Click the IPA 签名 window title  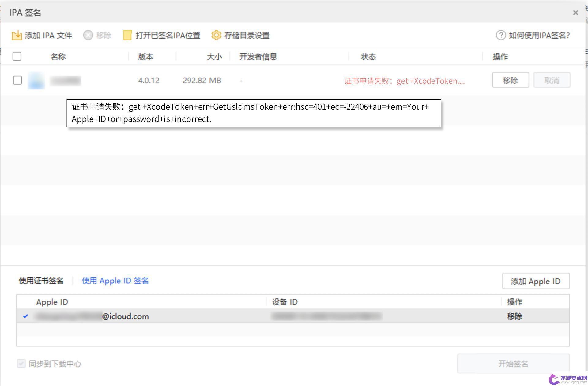tap(25, 13)
